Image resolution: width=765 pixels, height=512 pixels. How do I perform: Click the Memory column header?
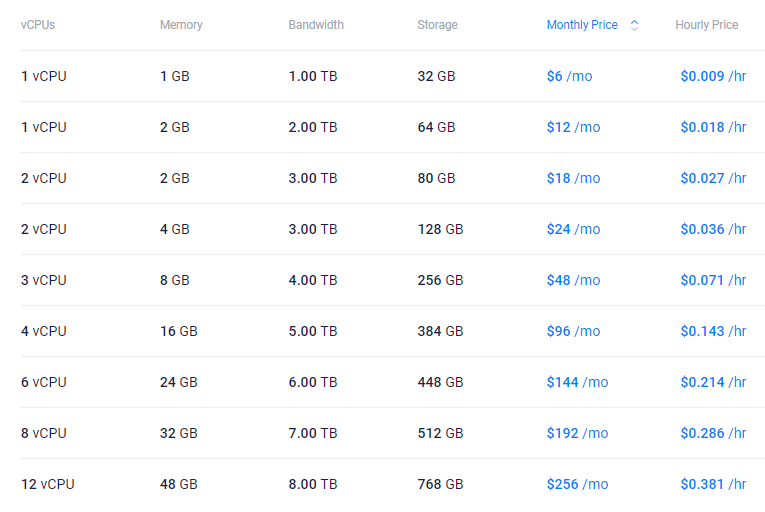coord(180,25)
